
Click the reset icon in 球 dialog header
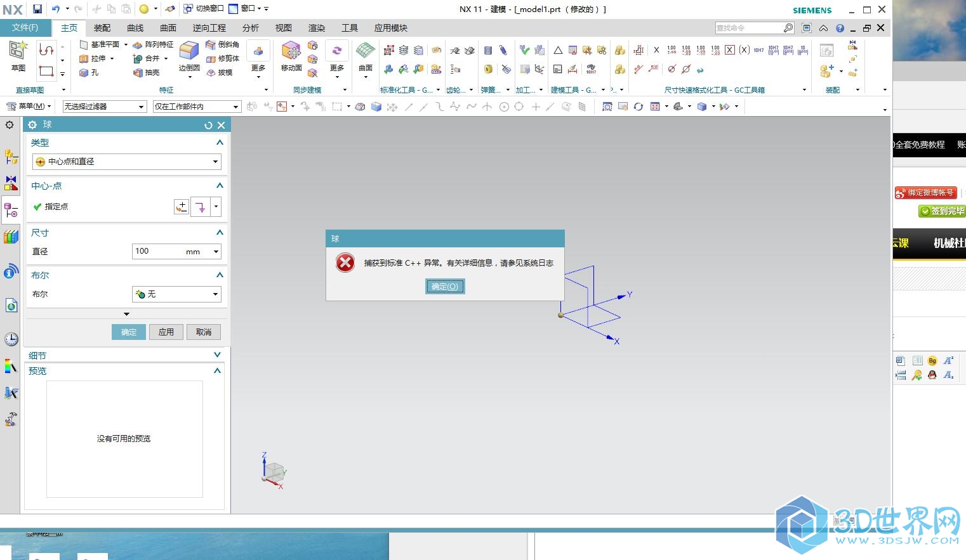(x=208, y=126)
